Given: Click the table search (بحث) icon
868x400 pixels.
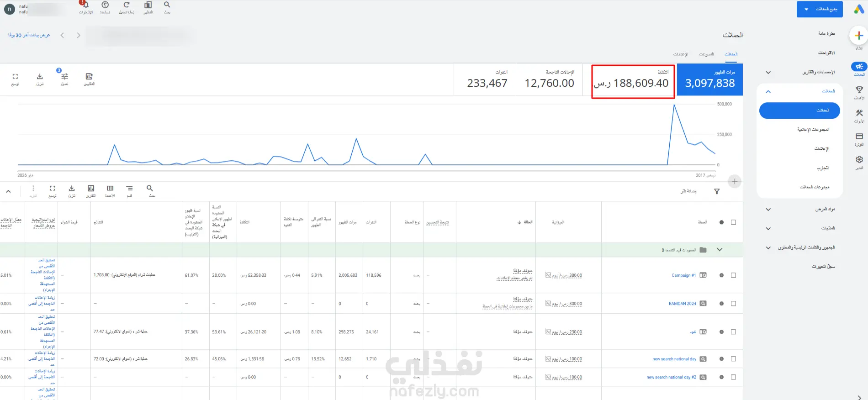Looking at the screenshot, I should pyautogui.click(x=150, y=188).
